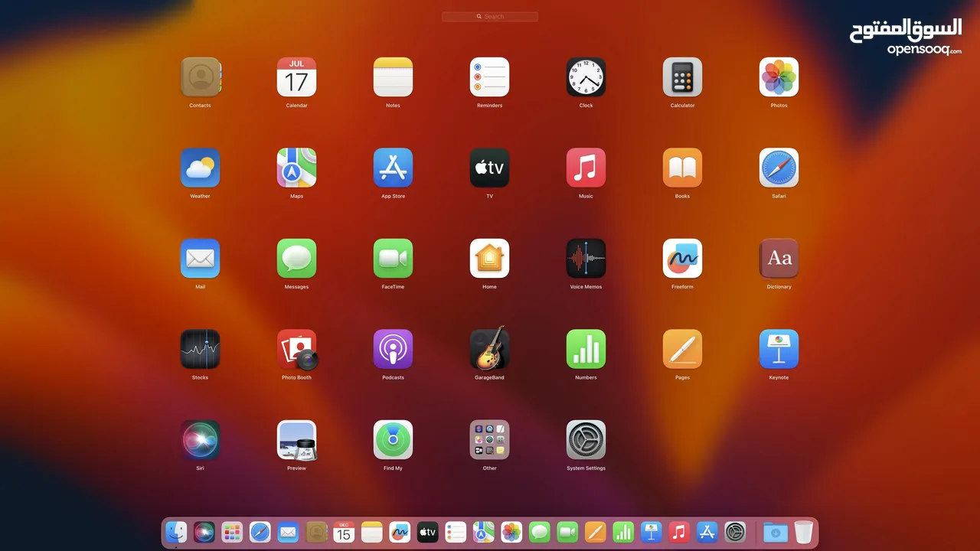
Task: Open FaceTime from the Dock
Action: 567,532
